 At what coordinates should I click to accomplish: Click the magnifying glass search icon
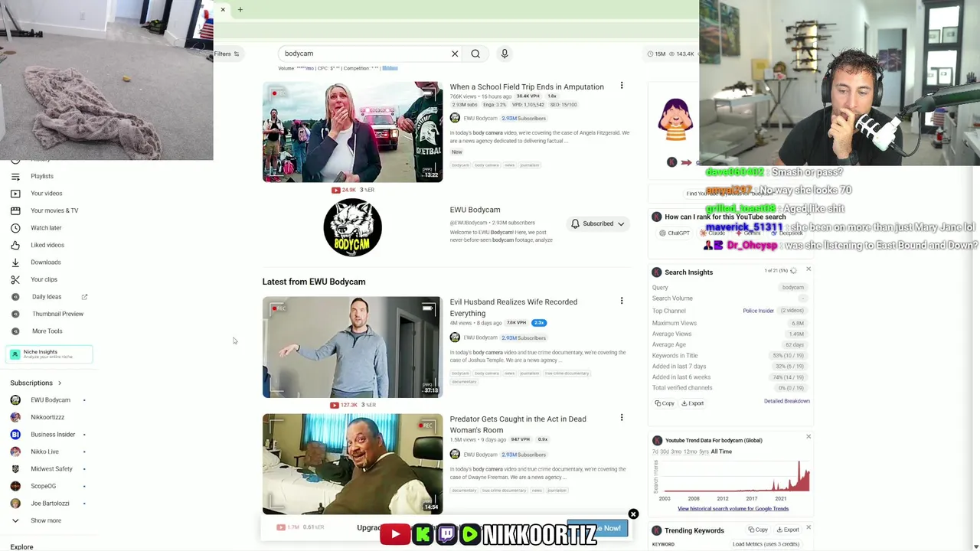coord(475,54)
